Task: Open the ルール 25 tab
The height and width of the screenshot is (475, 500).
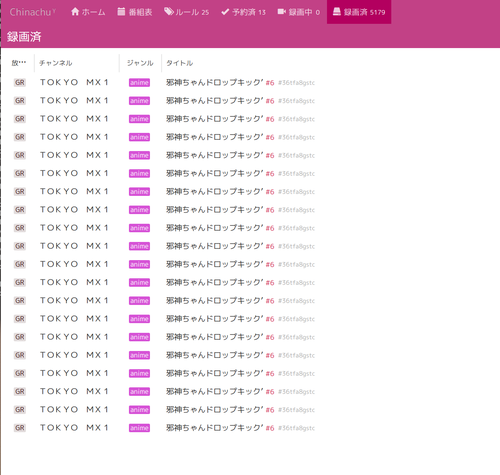Action: pos(186,12)
